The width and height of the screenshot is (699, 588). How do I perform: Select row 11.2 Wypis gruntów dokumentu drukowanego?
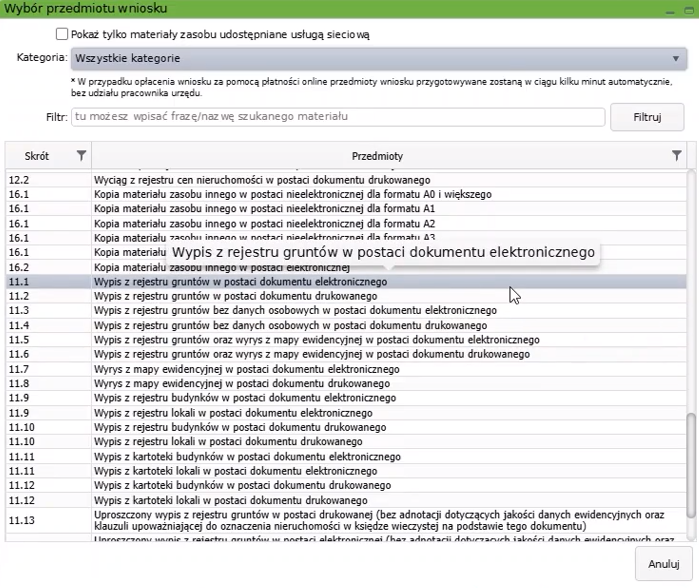240,297
